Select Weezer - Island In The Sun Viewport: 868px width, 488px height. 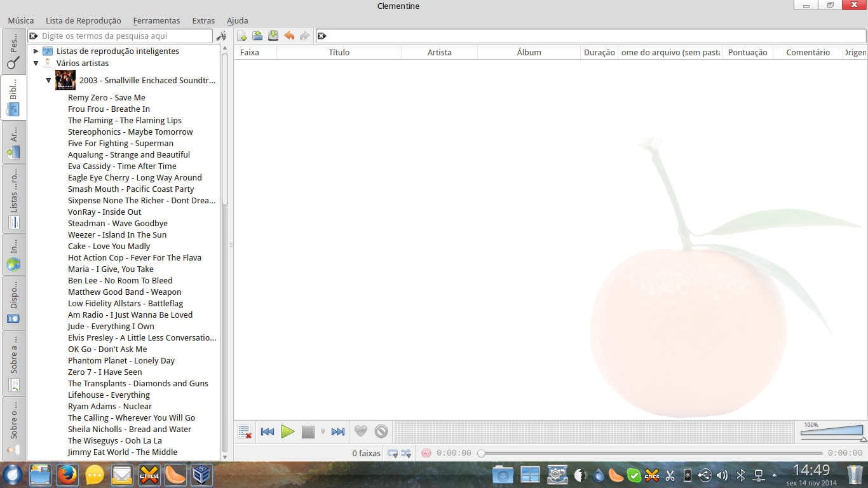118,234
